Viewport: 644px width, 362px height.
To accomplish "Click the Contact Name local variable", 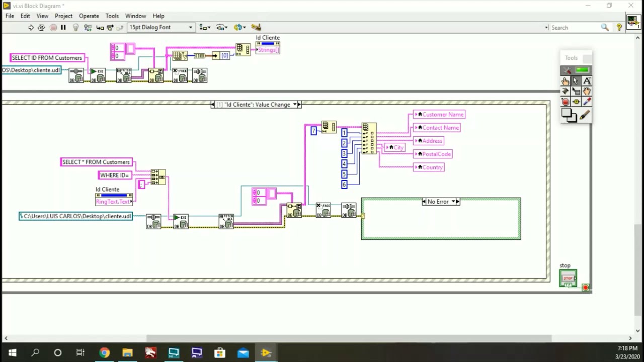I will tap(437, 128).
